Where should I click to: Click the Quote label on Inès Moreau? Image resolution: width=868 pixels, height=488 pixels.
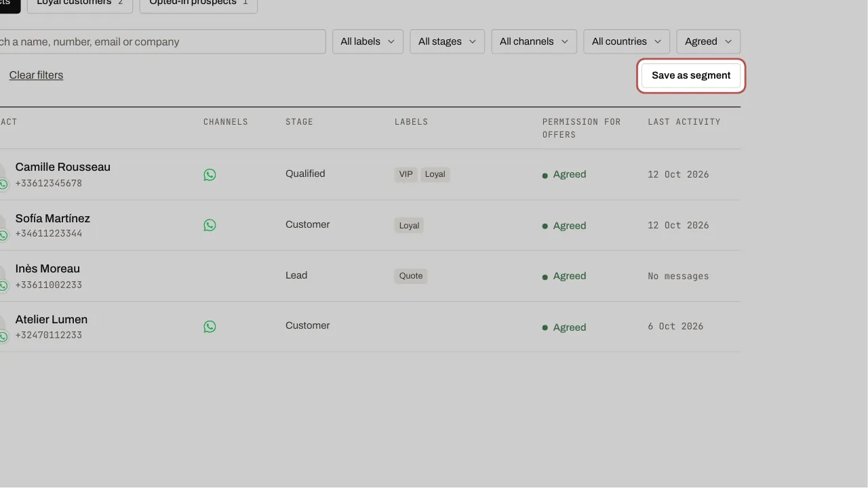pyautogui.click(x=411, y=276)
